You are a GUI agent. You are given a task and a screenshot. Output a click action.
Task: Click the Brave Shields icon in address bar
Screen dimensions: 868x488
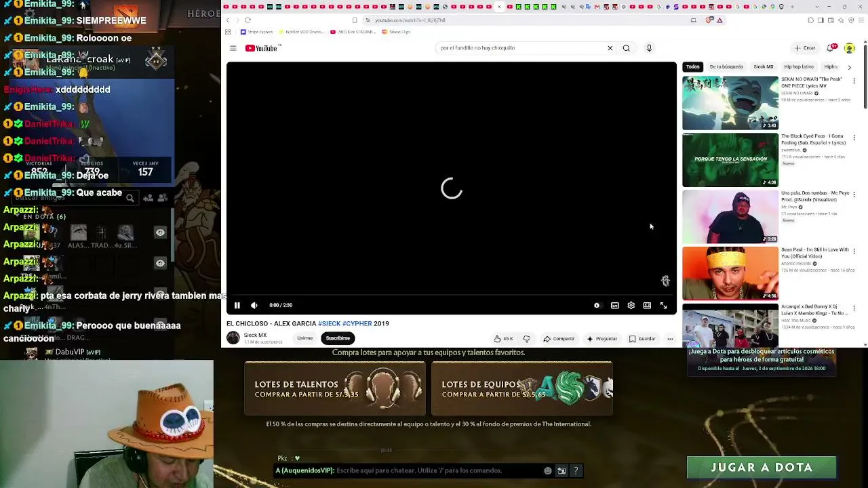point(710,20)
